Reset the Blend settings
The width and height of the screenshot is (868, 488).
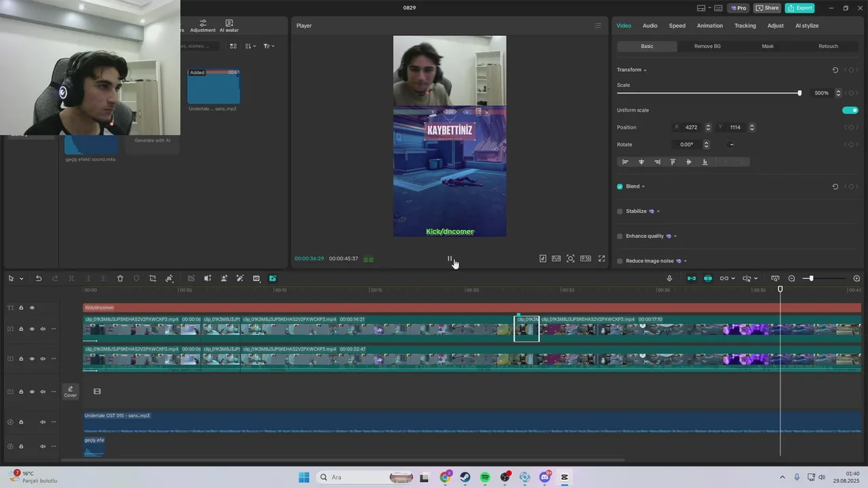click(x=835, y=186)
